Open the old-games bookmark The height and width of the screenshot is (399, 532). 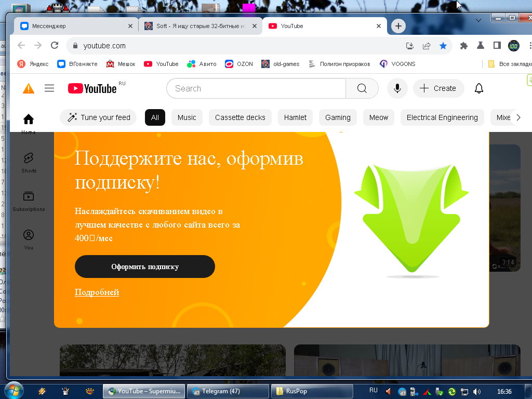coord(281,64)
